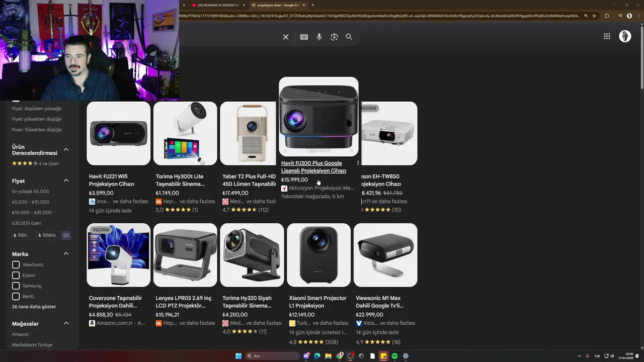Focus the Maks. price input field
The image size is (644, 362).
click(48, 235)
